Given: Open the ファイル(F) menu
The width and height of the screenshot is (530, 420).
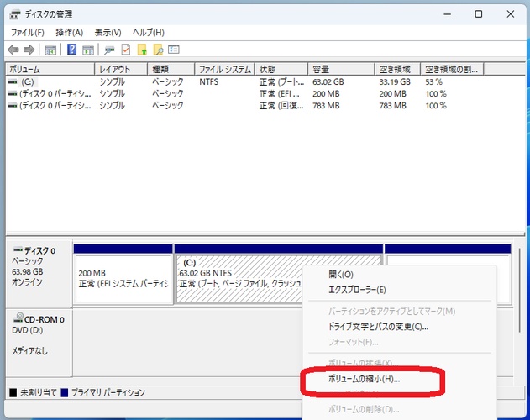Looking at the screenshot, I should [x=28, y=33].
